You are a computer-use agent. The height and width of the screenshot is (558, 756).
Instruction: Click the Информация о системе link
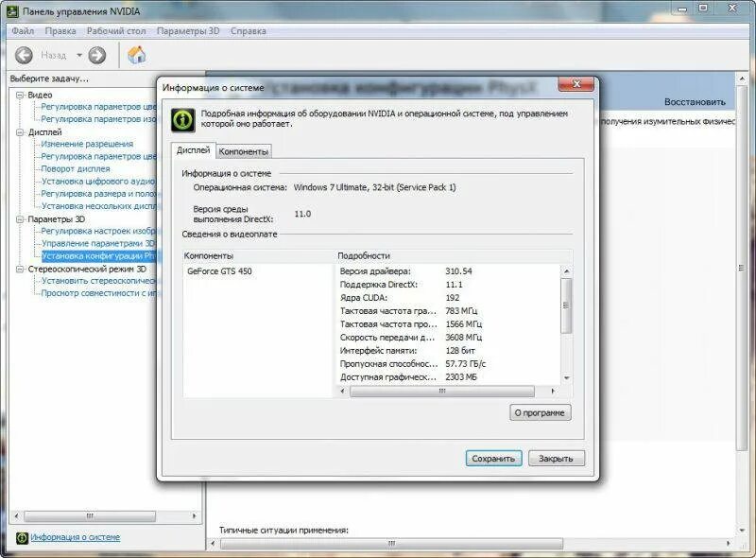click(76, 537)
